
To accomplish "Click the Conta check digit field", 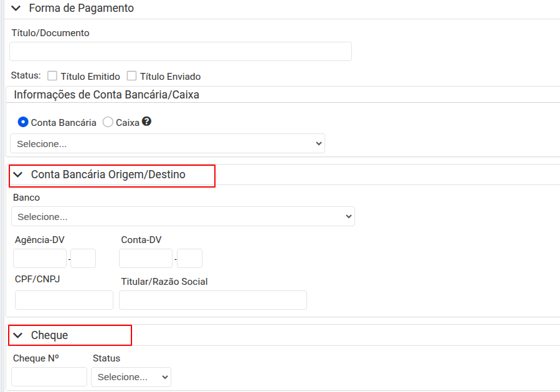I will click(x=190, y=258).
